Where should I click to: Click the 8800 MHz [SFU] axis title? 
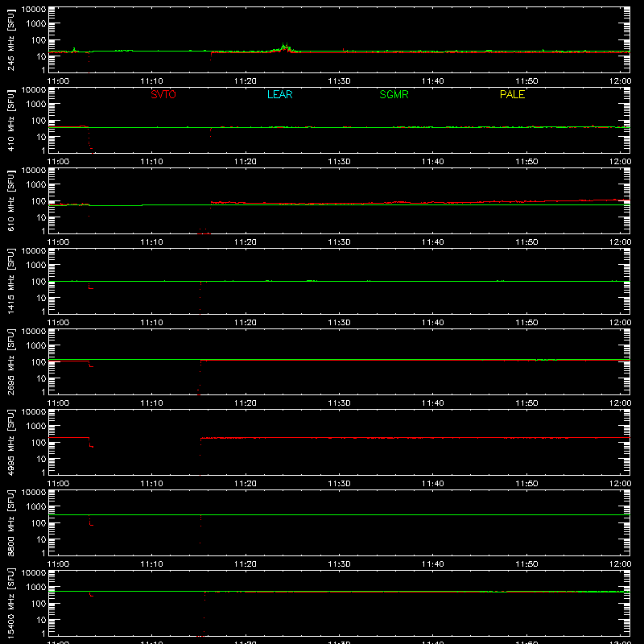pos(11,522)
